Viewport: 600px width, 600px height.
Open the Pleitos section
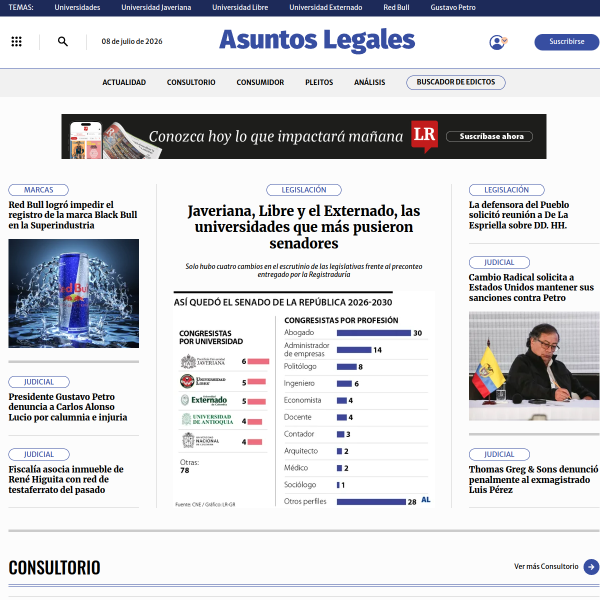[x=319, y=82]
